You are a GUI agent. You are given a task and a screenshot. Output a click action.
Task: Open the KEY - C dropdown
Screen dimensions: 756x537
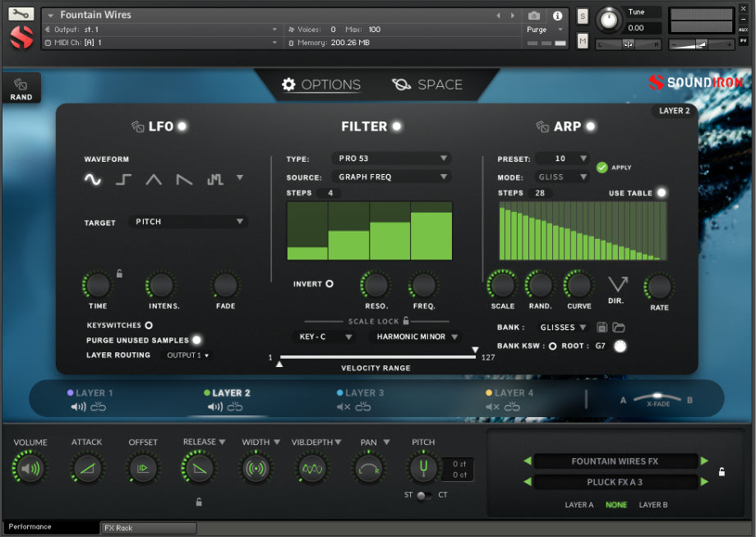324,337
